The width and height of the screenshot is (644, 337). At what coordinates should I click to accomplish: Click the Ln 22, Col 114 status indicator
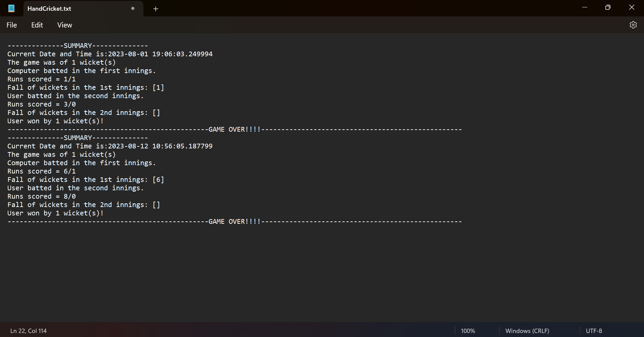click(29, 331)
